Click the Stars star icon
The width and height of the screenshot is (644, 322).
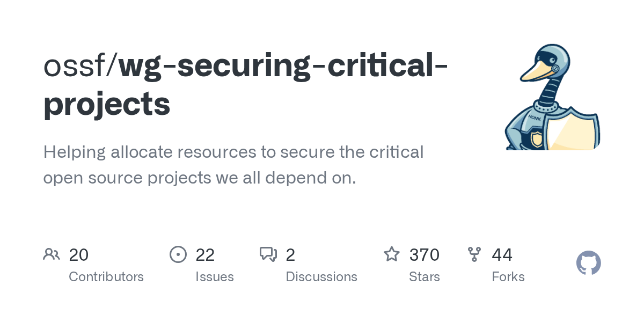click(x=392, y=254)
